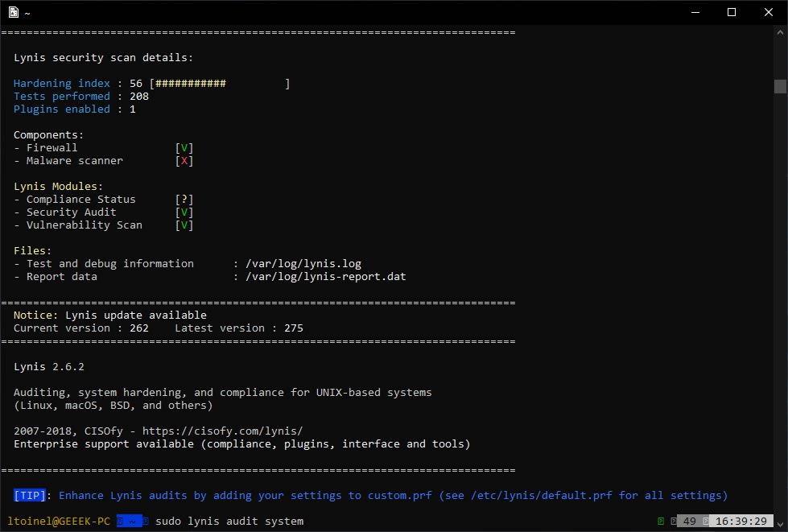Click the 'Lynis Modules:' heading
The height and width of the screenshot is (532, 788).
coord(58,187)
